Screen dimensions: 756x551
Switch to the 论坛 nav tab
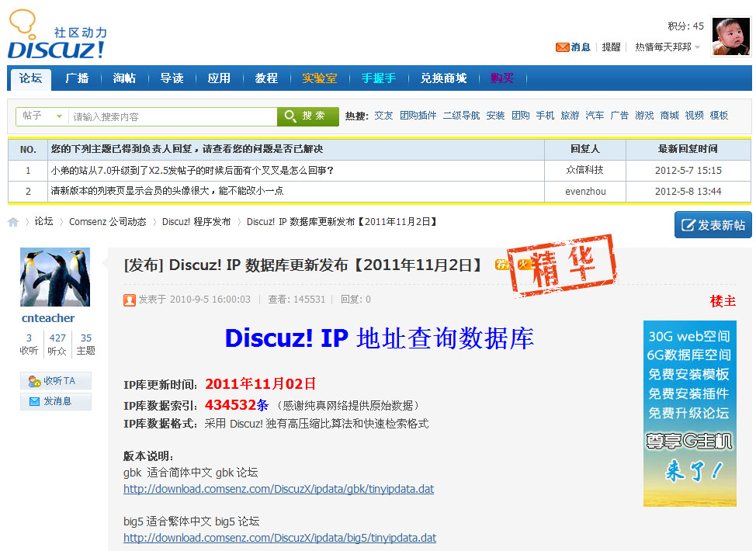point(30,78)
